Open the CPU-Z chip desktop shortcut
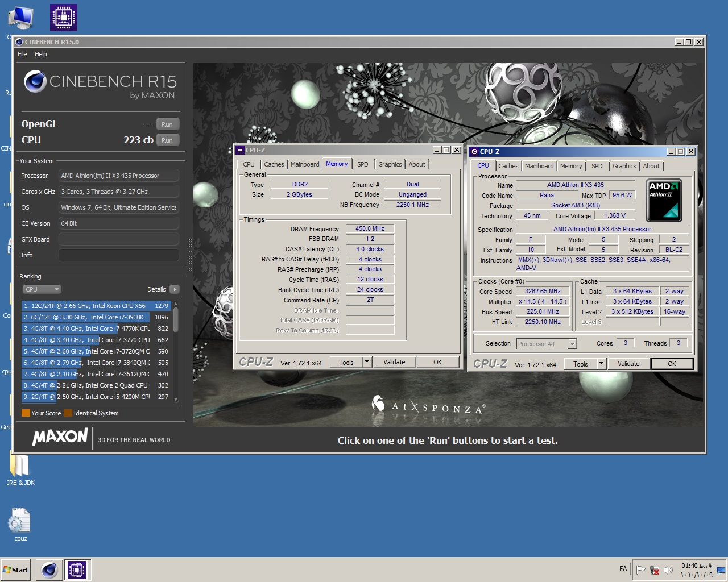This screenshot has height=582, width=728. (64, 18)
